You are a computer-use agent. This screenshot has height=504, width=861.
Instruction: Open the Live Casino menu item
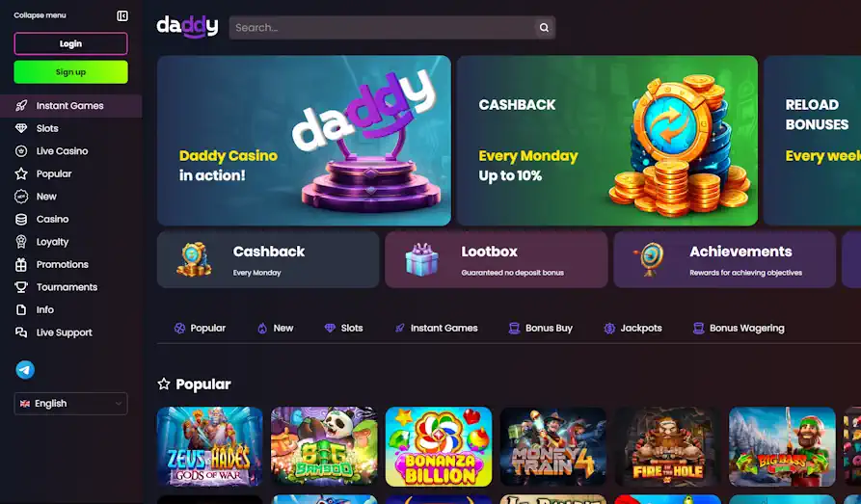point(62,151)
